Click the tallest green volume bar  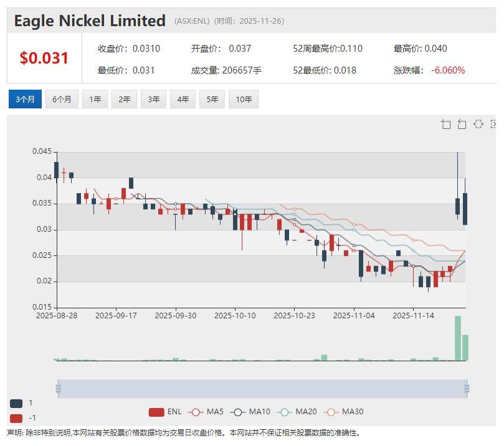point(458,338)
